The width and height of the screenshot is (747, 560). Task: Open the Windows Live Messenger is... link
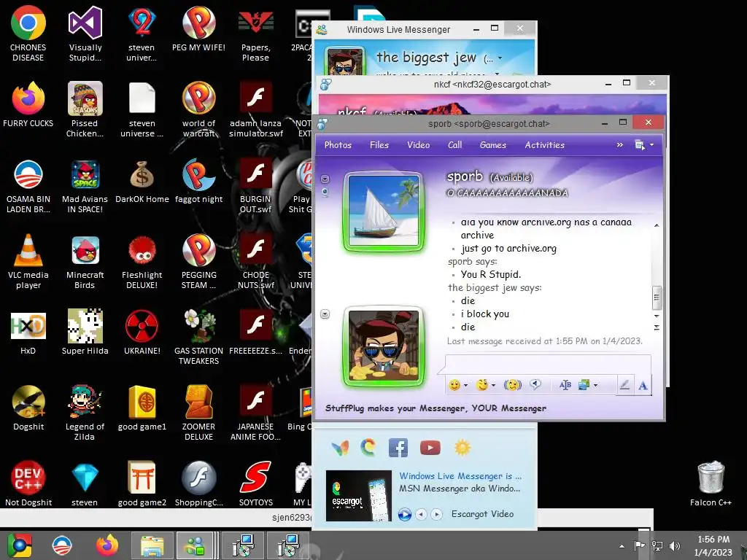click(x=460, y=475)
